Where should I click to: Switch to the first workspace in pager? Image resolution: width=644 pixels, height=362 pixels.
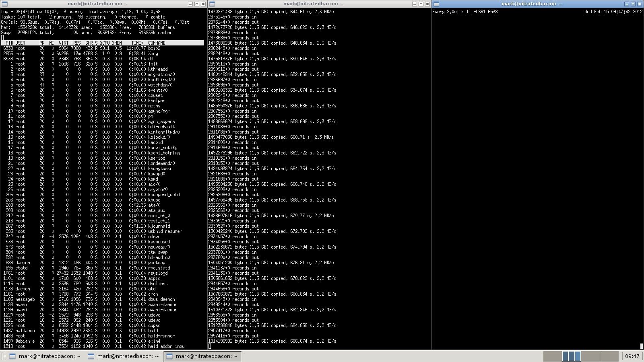pyautogui.click(x=552, y=356)
